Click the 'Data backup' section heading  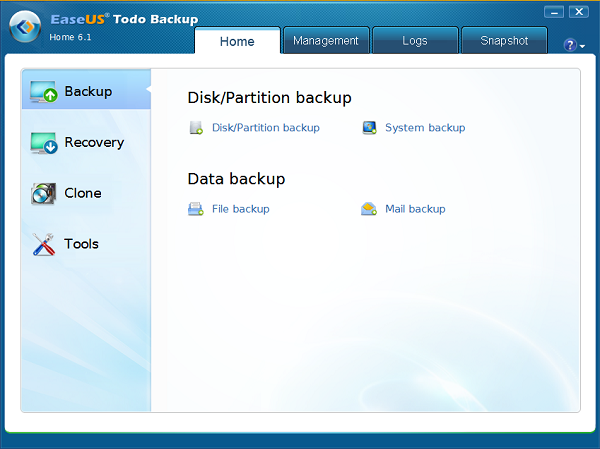tap(236, 179)
